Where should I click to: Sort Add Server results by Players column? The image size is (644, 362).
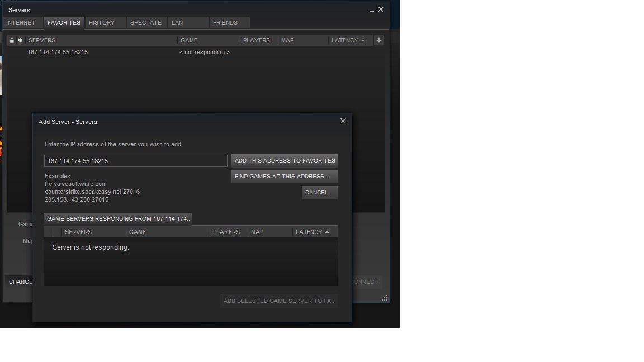229,232
